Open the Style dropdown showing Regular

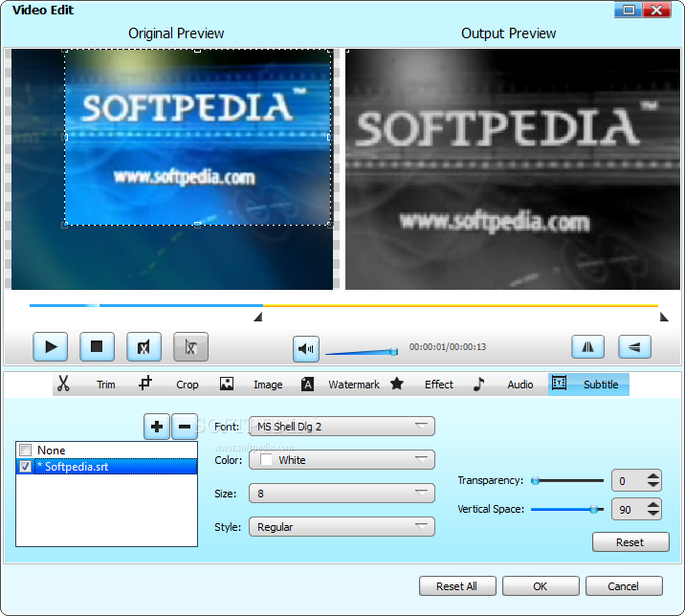tap(342, 527)
